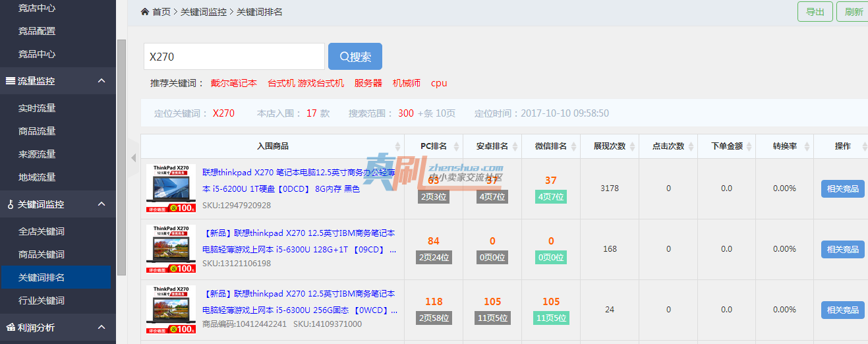Click PC rank number 84
868x344 pixels.
point(434,241)
